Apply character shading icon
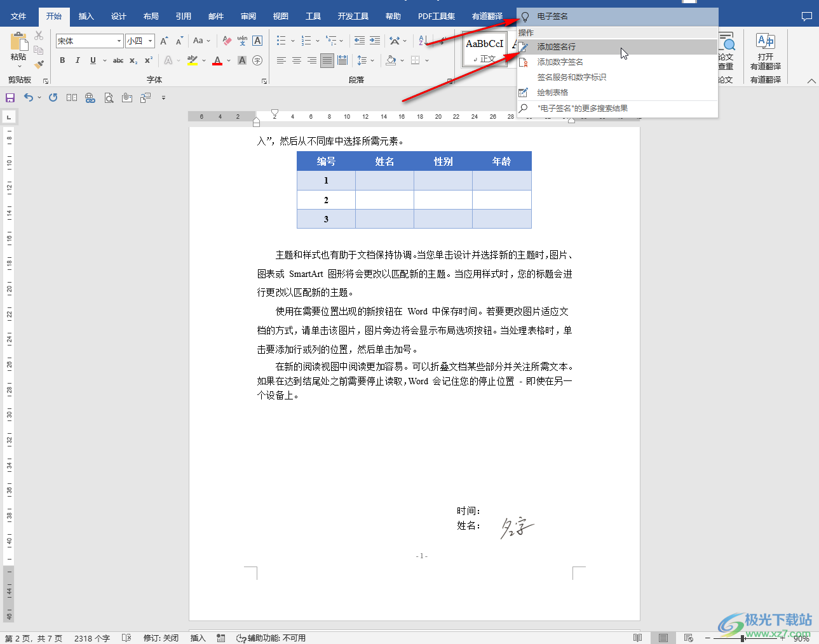Viewport: 819px width, 644px height. (x=242, y=60)
